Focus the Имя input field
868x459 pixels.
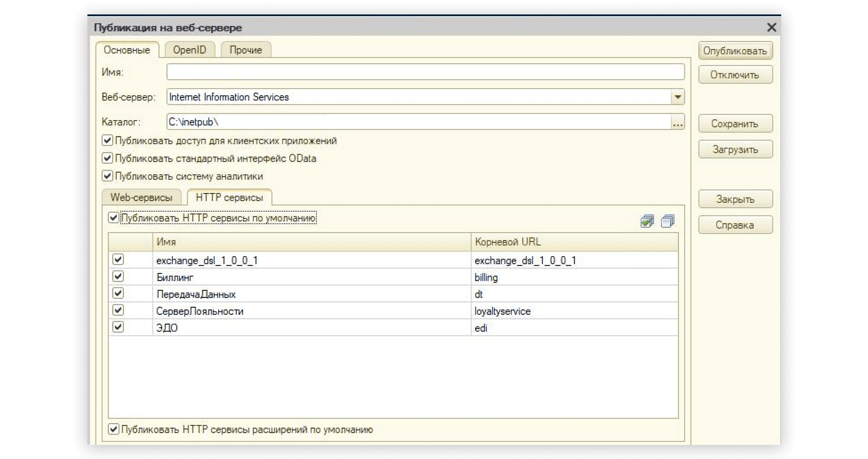tap(426, 72)
